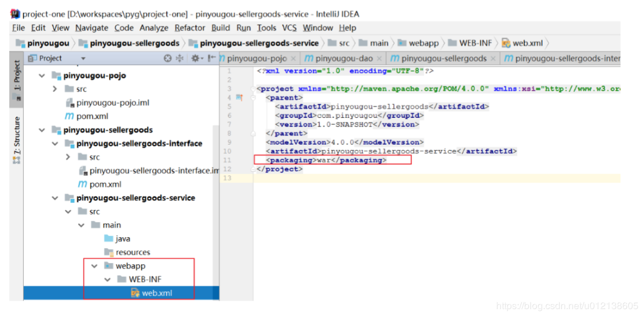Click the version 1.0-SNAPSHOT line
This screenshot has height=317, width=644.
click(x=347, y=124)
